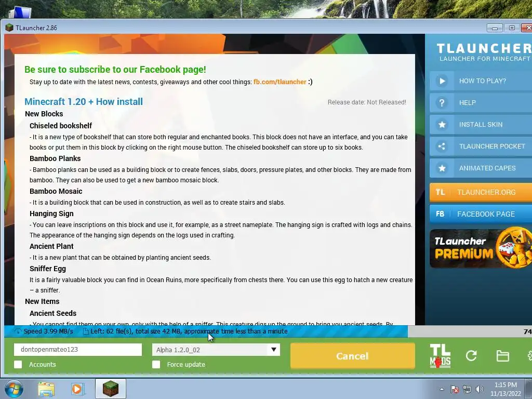
Task: Click the star icon beside Install Skin
Action: tap(442, 125)
